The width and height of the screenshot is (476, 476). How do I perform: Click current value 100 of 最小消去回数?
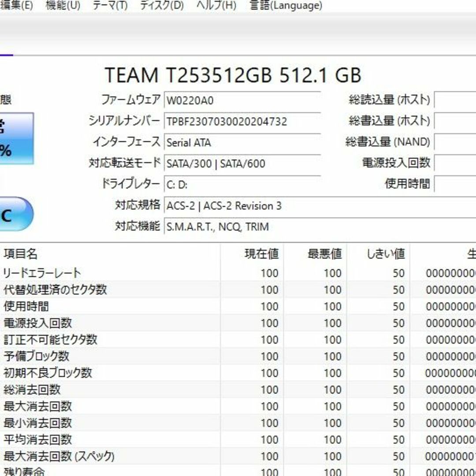[270, 423]
